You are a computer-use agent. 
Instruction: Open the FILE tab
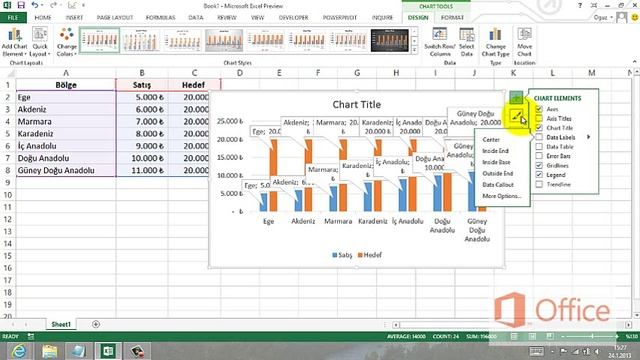point(13,18)
